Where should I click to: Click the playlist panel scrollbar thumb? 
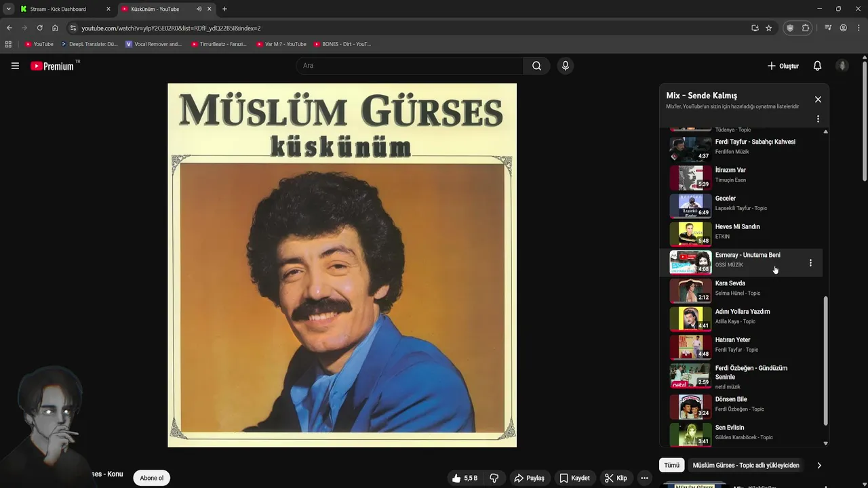pyautogui.click(x=825, y=361)
